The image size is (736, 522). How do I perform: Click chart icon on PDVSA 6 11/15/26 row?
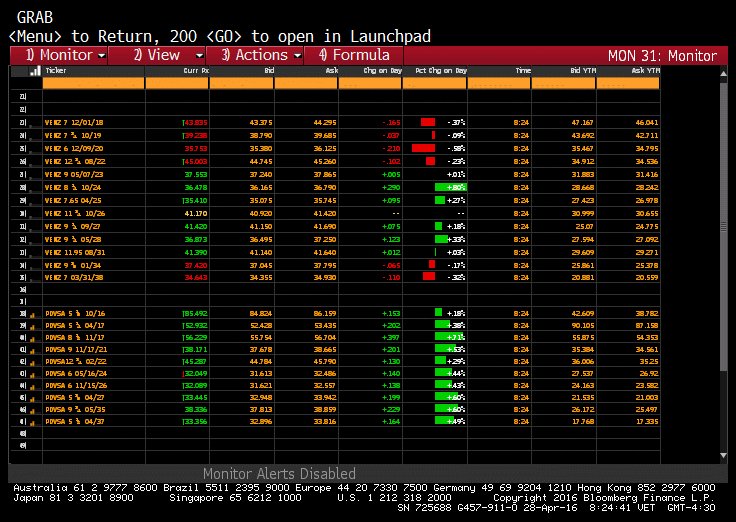[32, 386]
